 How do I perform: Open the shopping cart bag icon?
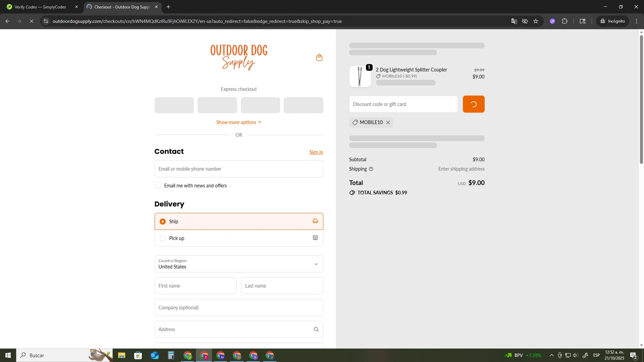coord(319,57)
